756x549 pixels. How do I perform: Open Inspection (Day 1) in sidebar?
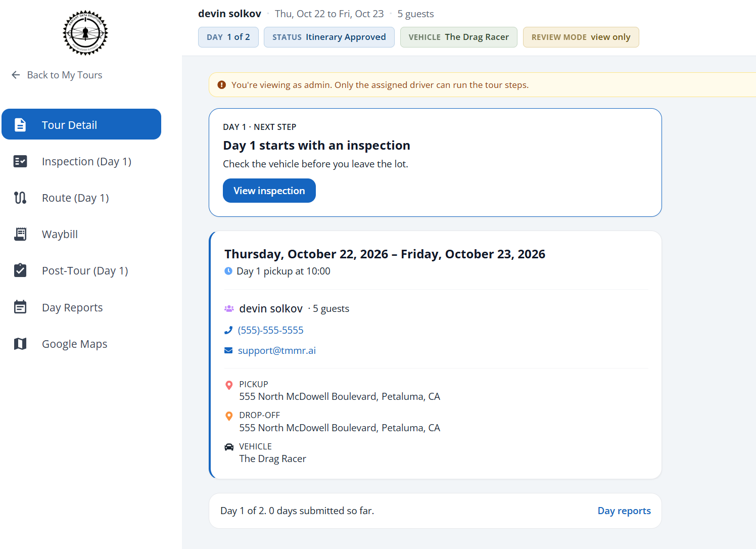pyautogui.click(x=81, y=161)
